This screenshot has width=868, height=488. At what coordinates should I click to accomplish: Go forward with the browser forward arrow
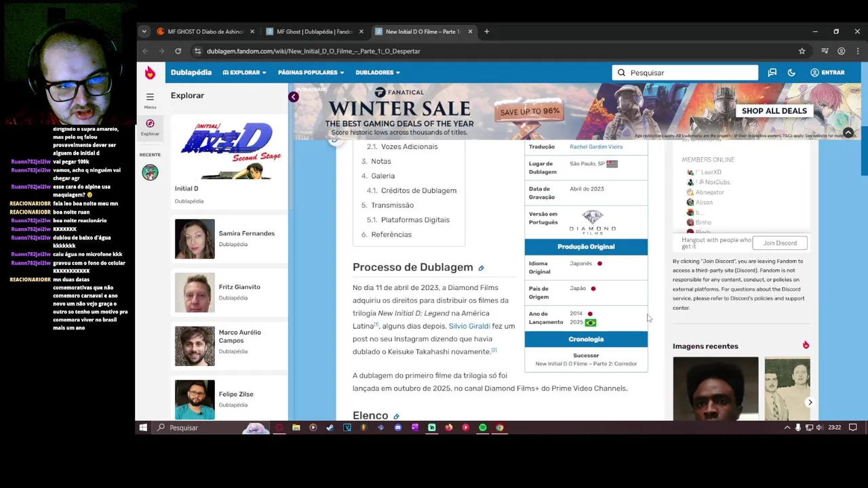tap(161, 51)
